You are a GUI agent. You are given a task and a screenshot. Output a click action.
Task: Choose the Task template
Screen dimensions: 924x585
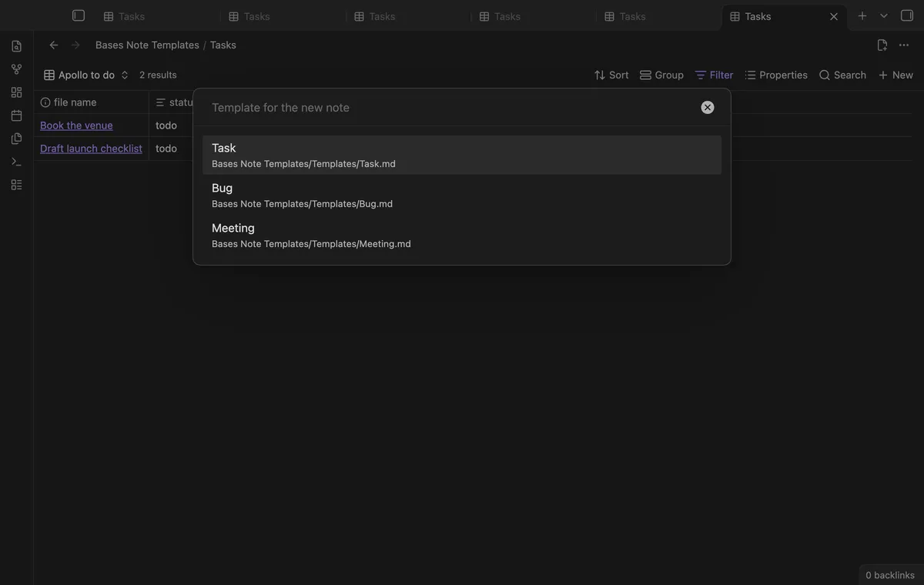pyautogui.click(x=462, y=155)
